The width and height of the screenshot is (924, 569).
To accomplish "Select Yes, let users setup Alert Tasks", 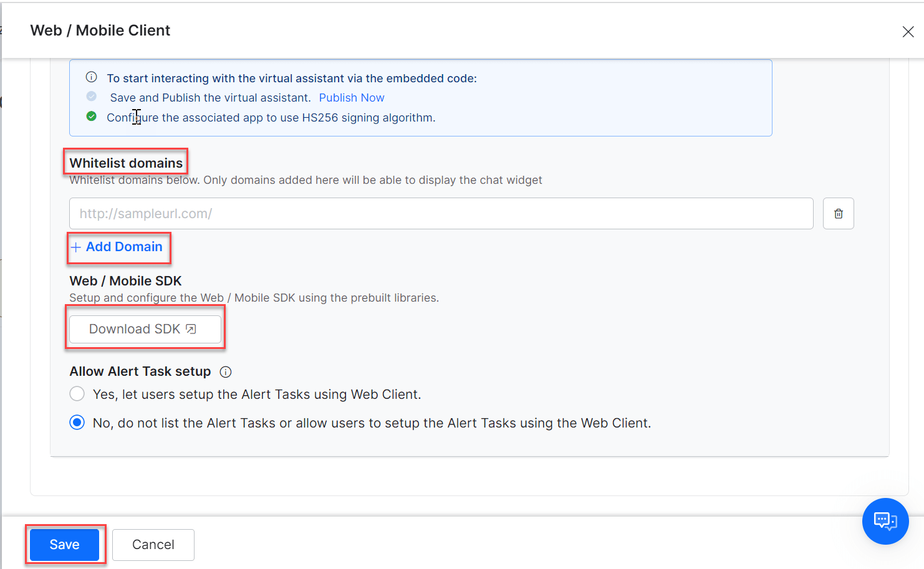I will (77, 394).
